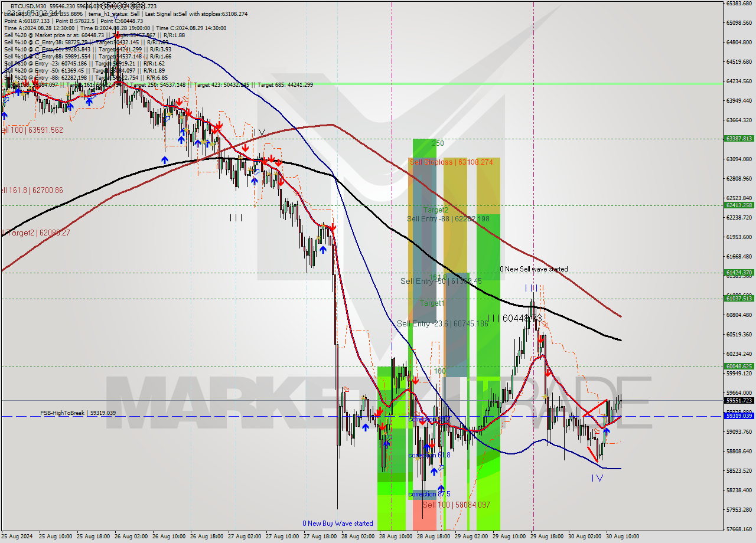Click the green price tag 61037.513
Screen dimensions: 756x543
pyautogui.click(x=738, y=299)
